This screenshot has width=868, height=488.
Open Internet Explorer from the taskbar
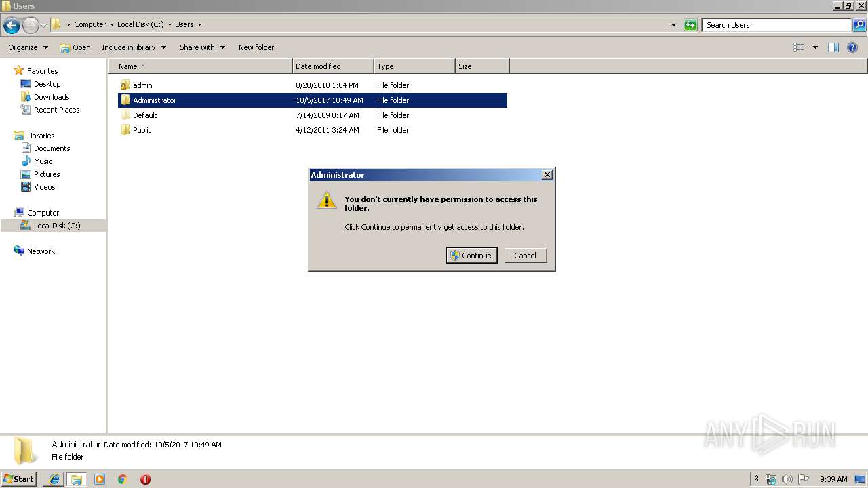pyautogui.click(x=54, y=479)
